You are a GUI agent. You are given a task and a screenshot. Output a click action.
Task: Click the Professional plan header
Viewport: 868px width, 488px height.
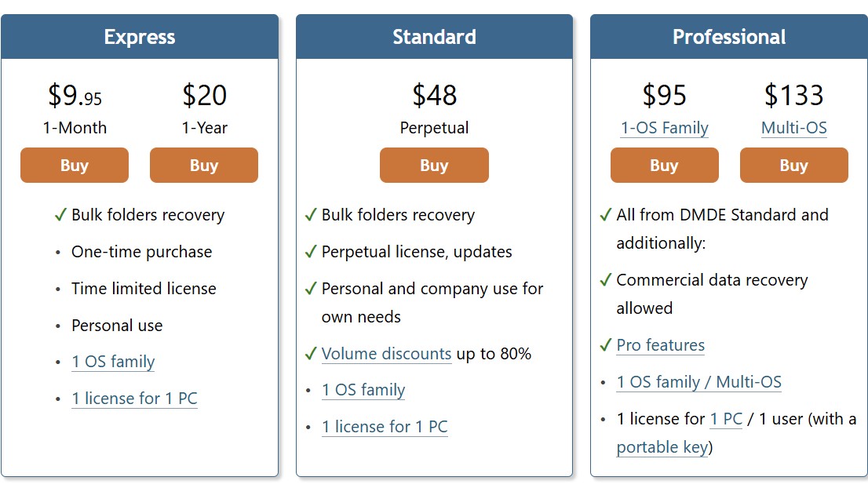tap(729, 36)
